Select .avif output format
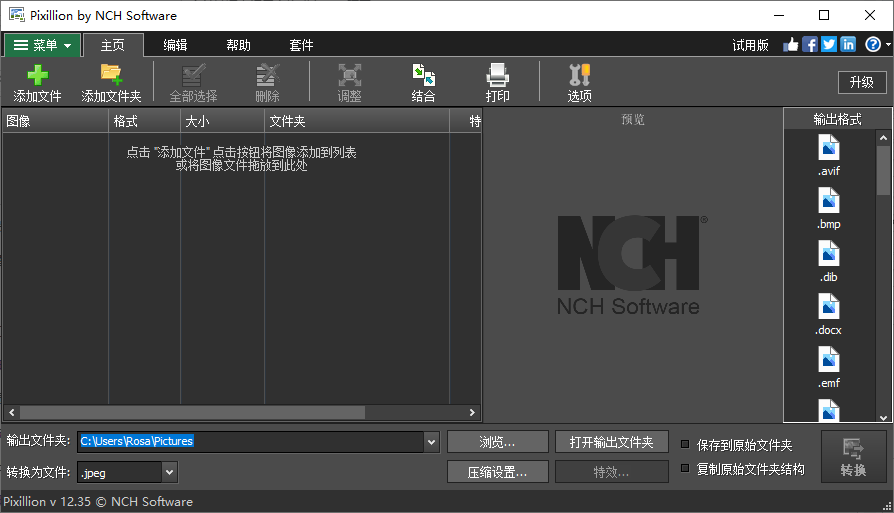This screenshot has height=513, width=894. tap(829, 156)
